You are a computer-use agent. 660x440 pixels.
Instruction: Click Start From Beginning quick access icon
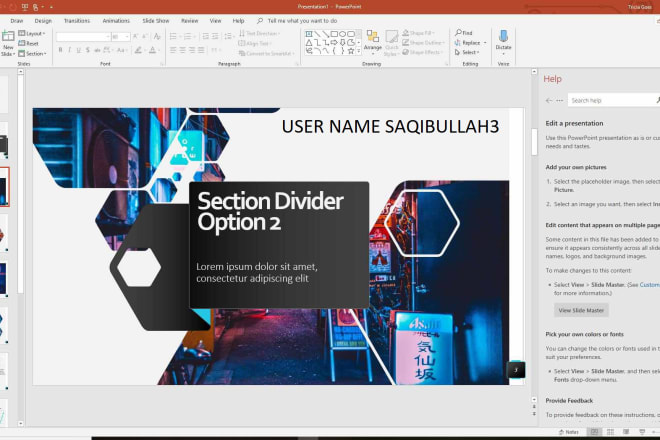pyautogui.click(x=25, y=7)
